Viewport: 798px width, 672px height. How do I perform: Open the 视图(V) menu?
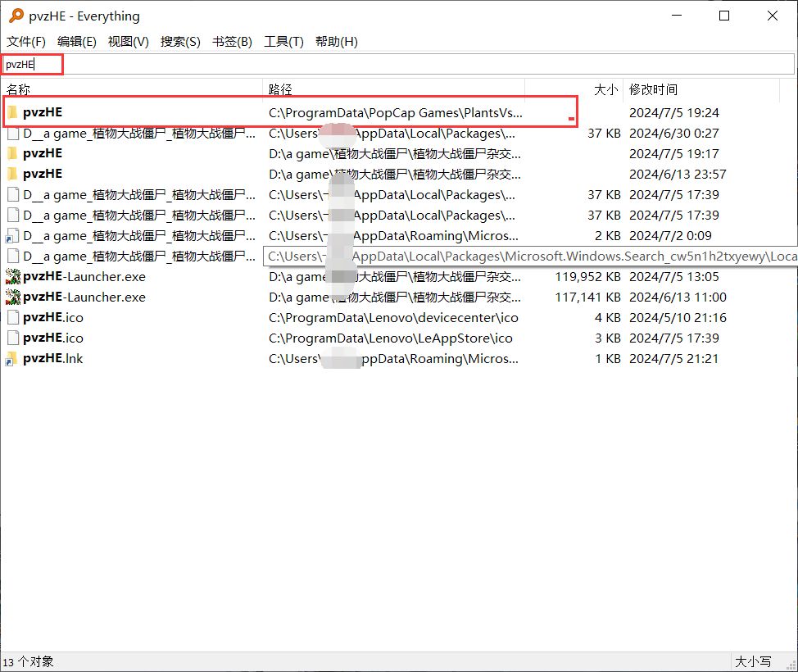pos(129,42)
